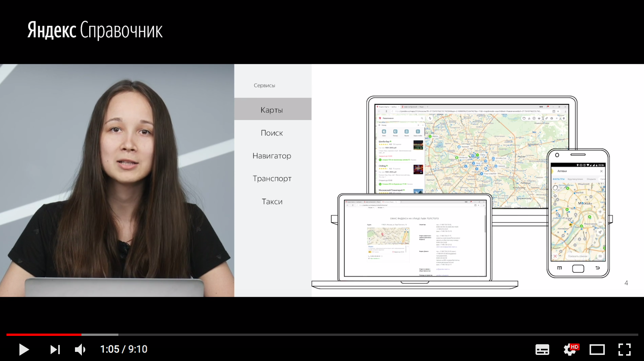Click the Такси item in slide
Screen dimensions: 644x361
(x=272, y=201)
